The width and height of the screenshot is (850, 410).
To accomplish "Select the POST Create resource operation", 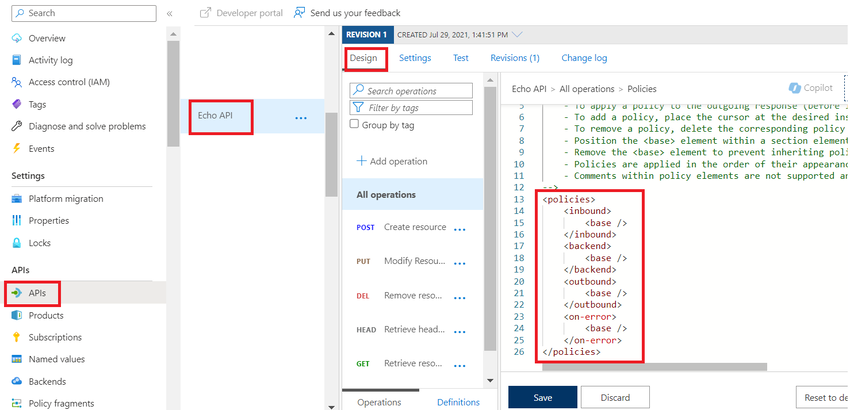I will point(413,227).
